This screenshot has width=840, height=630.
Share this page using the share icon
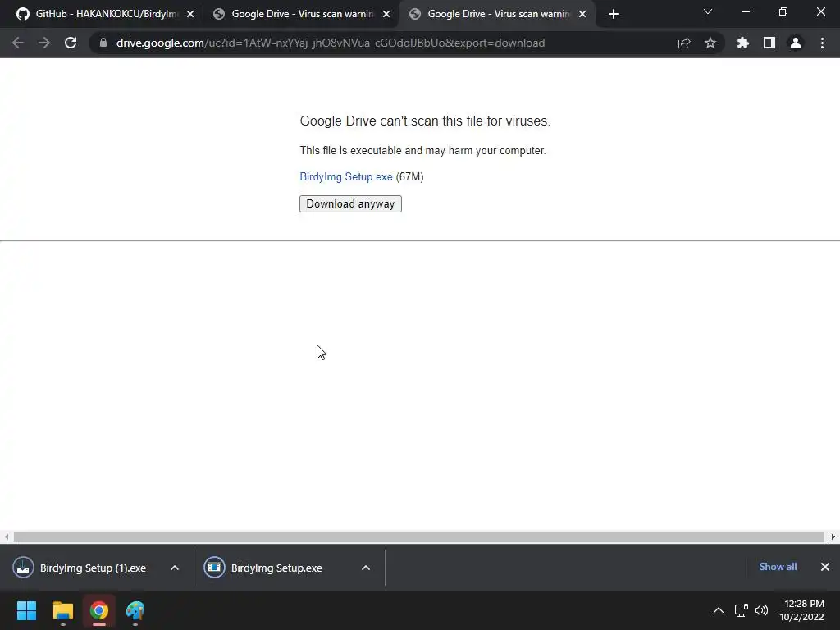click(x=684, y=43)
